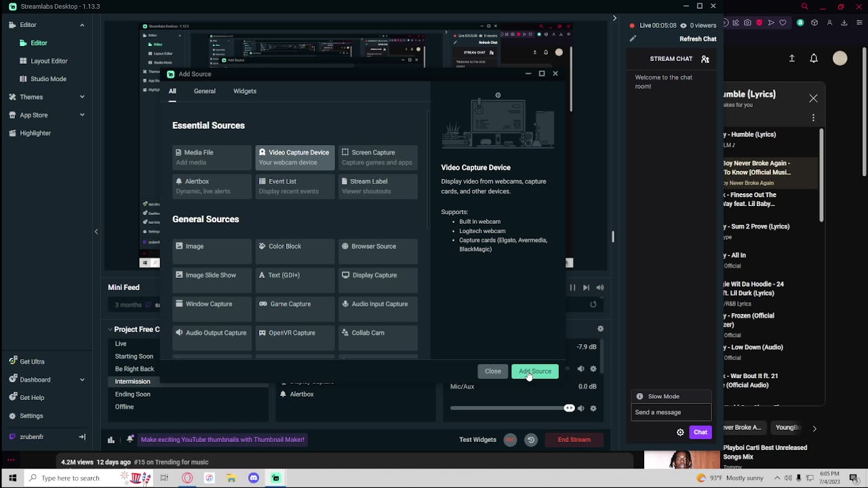Pick Audio Output Capture source

coord(212,338)
